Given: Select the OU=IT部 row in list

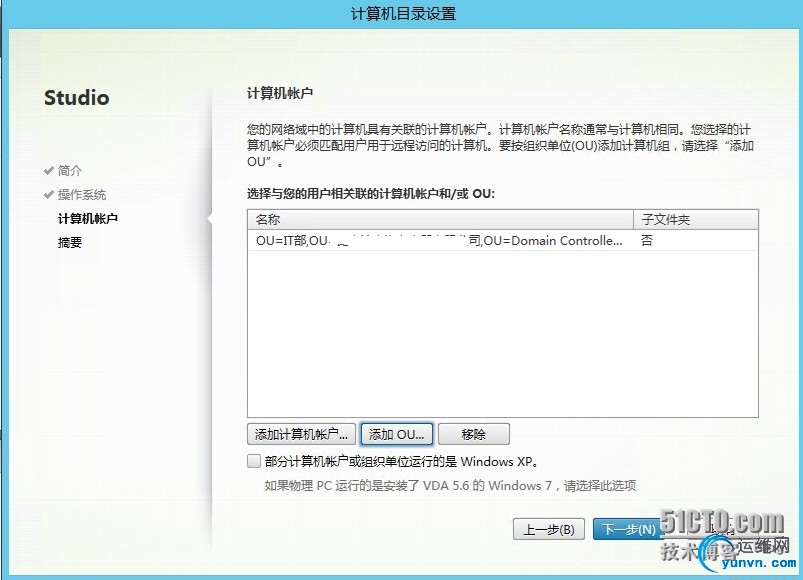Looking at the screenshot, I should click(502, 241).
